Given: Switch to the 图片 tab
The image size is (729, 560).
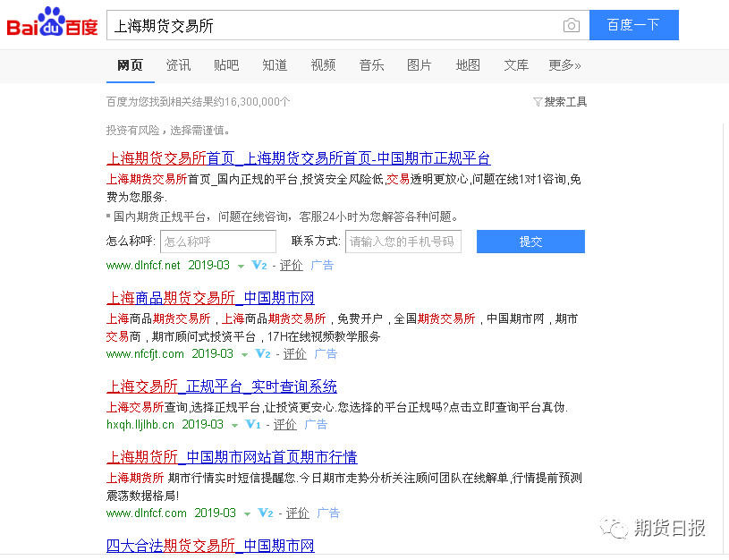Looking at the screenshot, I should (419, 65).
